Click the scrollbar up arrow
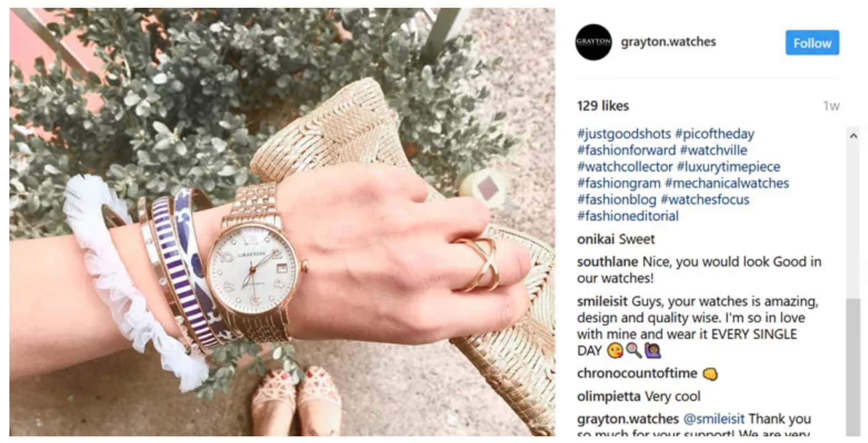The width and height of the screenshot is (868, 443). click(x=853, y=136)
